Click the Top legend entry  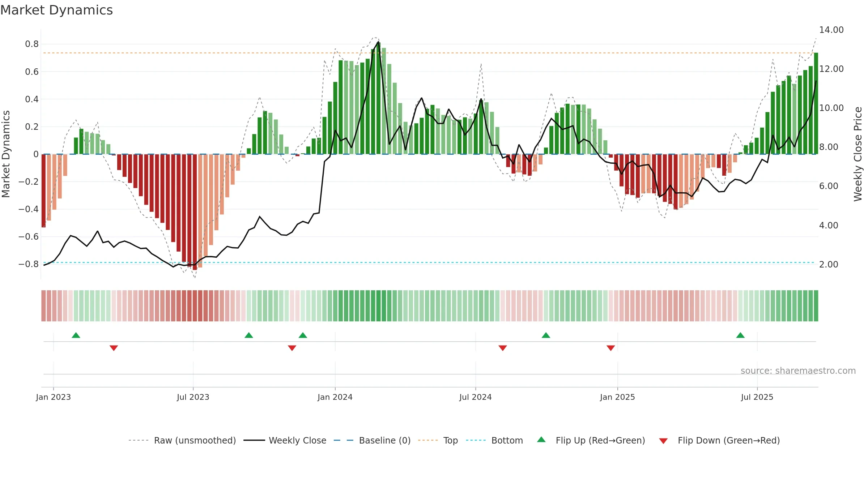pos(438,440)
